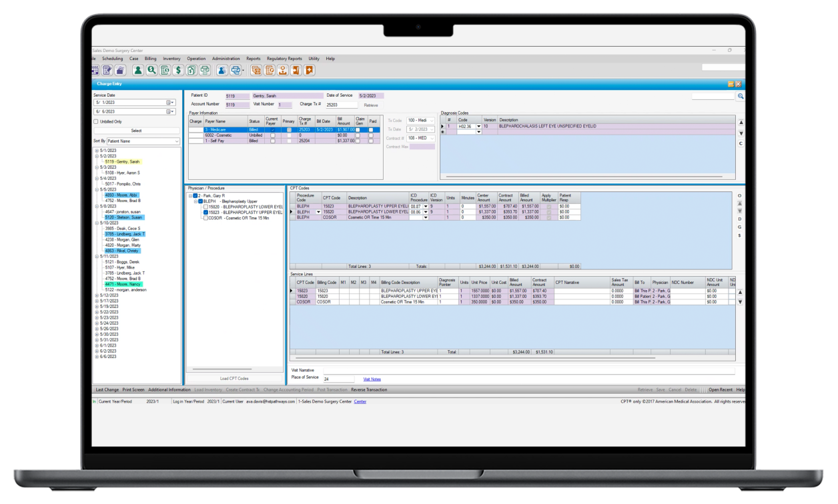Screen dimensions: 838x504
Task: Click the magnifier search icon at top right
Action: coord(741,97)
